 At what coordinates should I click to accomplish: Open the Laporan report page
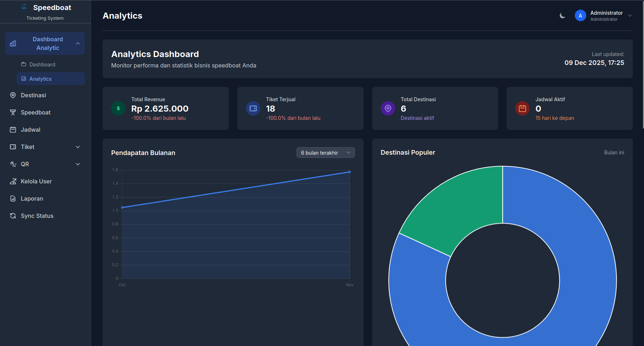pyautogui.click(x=32, y=198)
